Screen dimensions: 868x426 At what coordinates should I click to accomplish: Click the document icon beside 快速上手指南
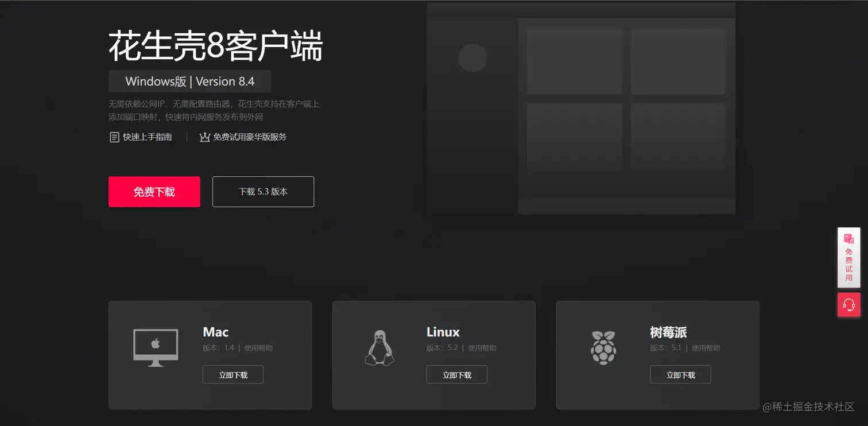click(x=114, y=137)
